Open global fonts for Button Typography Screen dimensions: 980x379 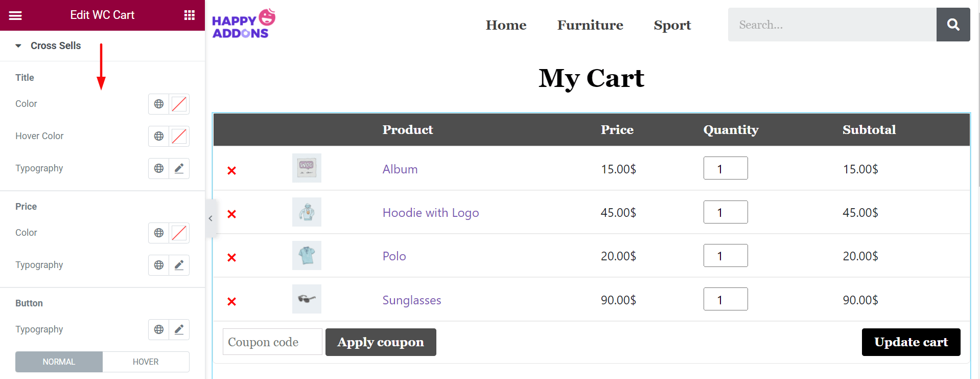(159, 329)
